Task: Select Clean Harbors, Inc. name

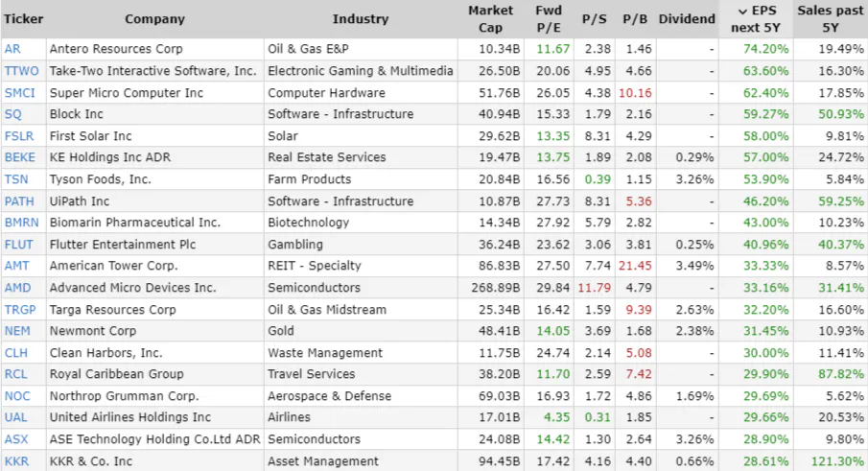Action: tap(106, 353)
